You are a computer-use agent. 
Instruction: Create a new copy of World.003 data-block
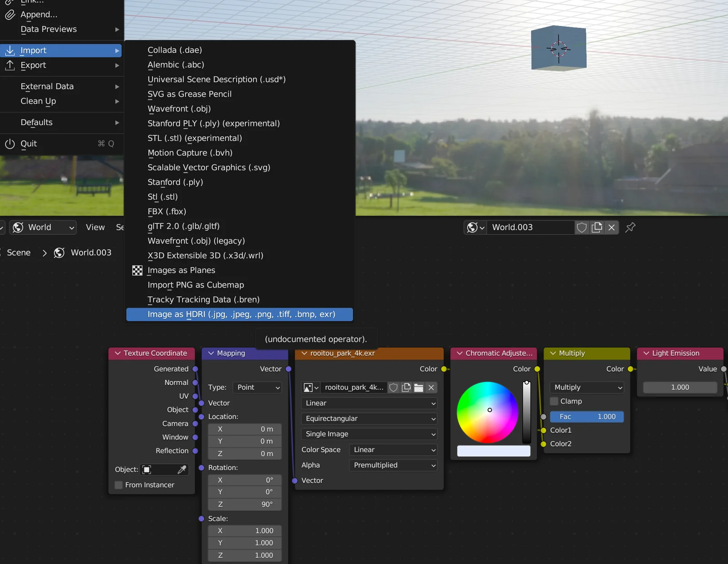[x=597, y=227]
